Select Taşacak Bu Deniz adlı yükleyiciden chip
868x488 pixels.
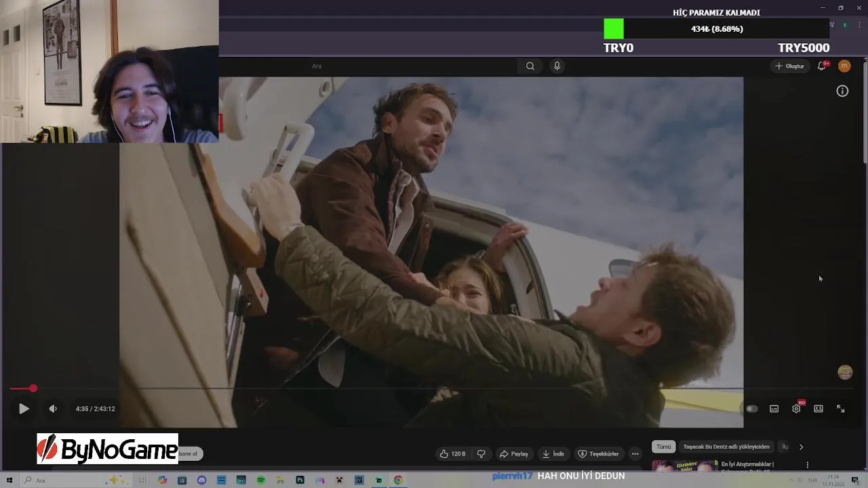click(x=726, y=447)
